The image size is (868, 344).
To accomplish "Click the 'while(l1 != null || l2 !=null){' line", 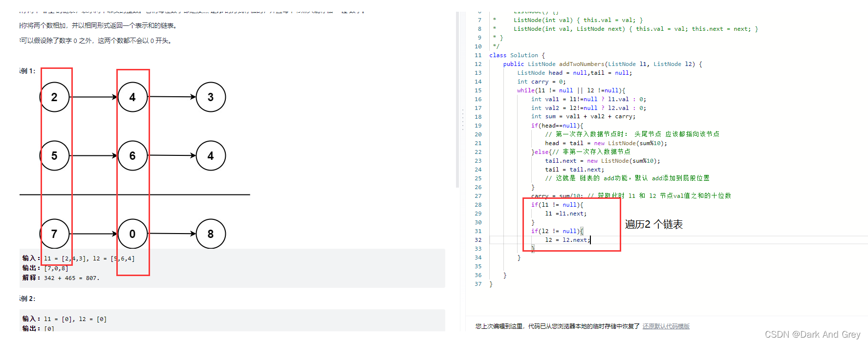I will (571, 90).
